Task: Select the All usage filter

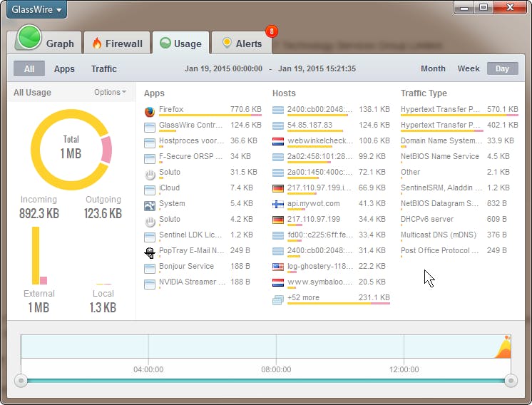Action: 29,69
